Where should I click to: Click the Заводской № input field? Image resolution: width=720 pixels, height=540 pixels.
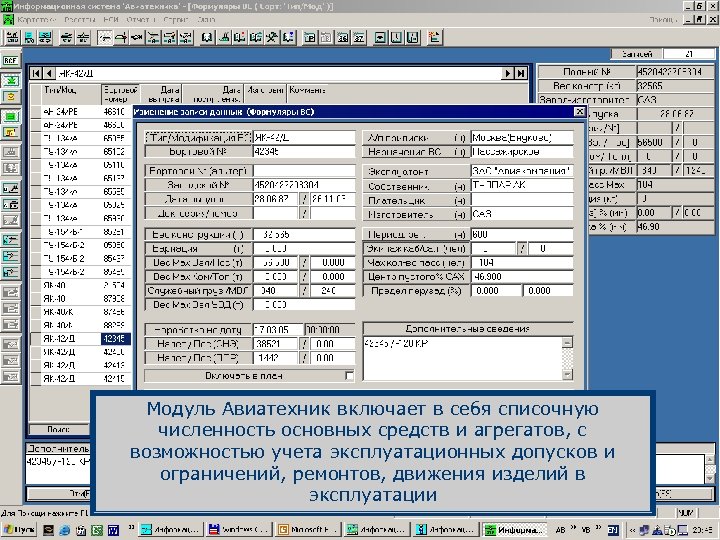pos(304,185)
